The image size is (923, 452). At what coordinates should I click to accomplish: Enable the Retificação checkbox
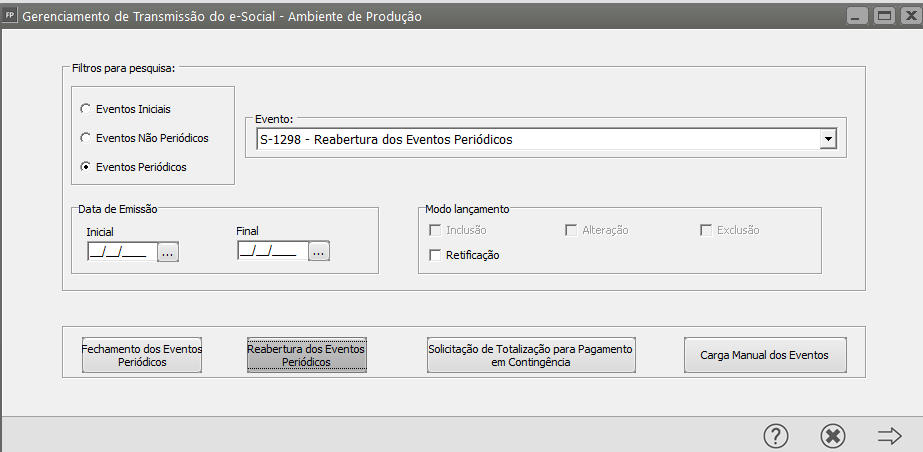[435, 255]
